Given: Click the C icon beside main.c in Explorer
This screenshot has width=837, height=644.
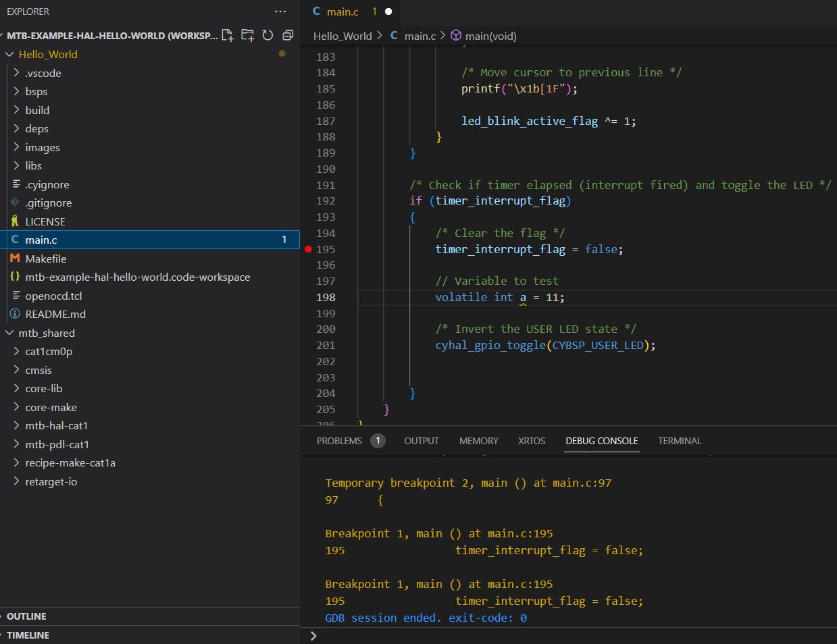Looking at the screenshot, I should (x=15, y=240).
